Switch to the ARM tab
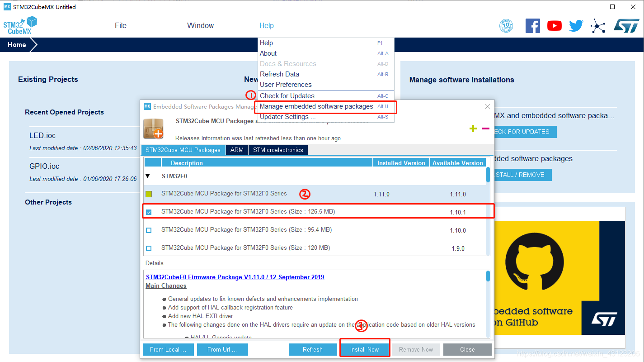Screen dimensions: 644x362 click(x=237, y=150)
